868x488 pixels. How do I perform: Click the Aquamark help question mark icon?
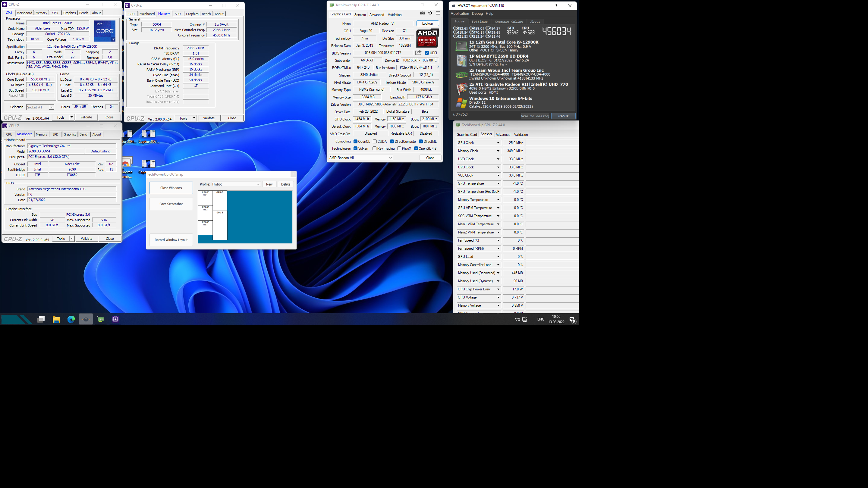click(556, 6)
